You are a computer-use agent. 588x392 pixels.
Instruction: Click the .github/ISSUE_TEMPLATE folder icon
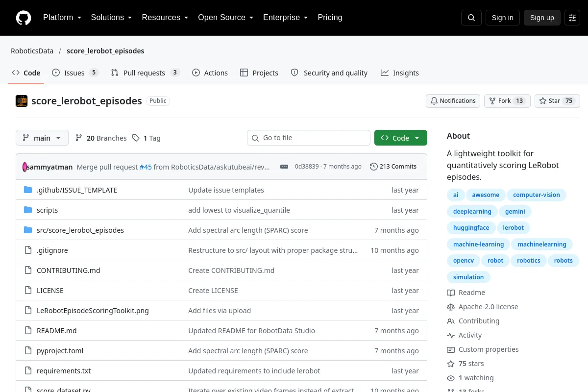pos(28,190)
